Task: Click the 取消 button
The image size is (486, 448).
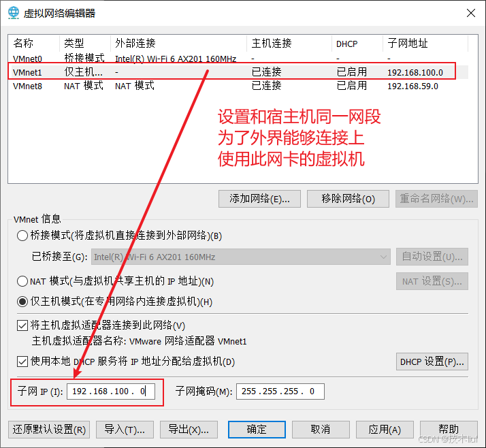Action: click(321, 430)
